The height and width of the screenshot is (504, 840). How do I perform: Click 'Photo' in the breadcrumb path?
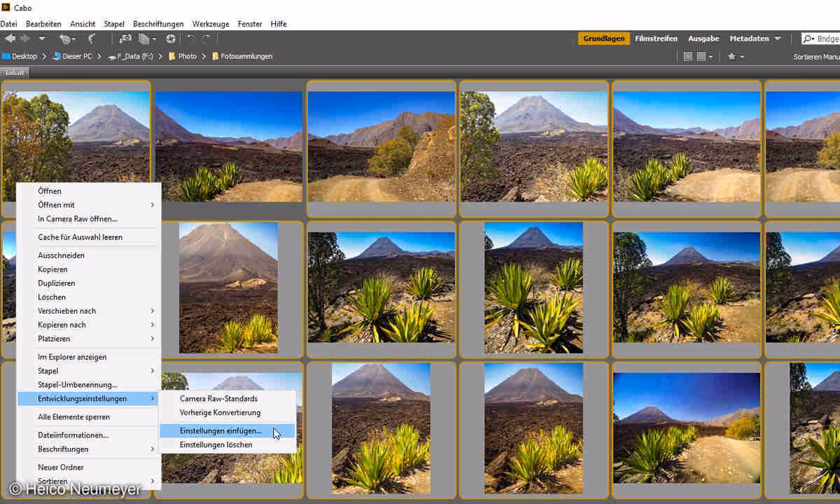tap(187, 56)
